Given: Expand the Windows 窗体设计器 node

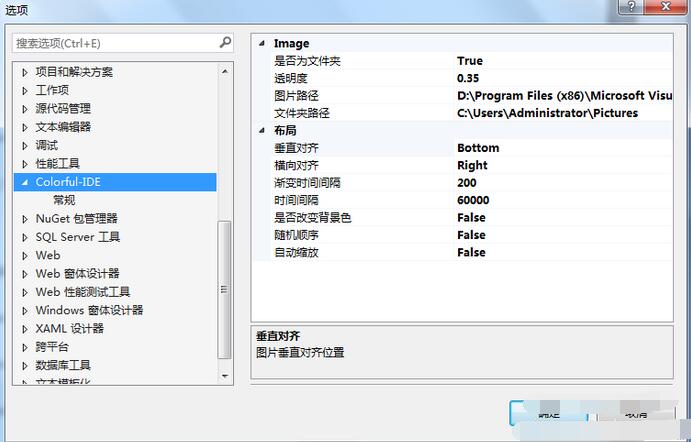Looking at the screenshot, I should (x=25, y=311).
